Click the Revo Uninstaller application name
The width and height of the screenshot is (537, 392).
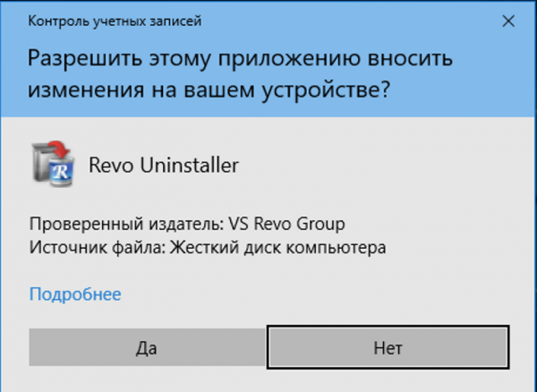[x=164, y=166]
